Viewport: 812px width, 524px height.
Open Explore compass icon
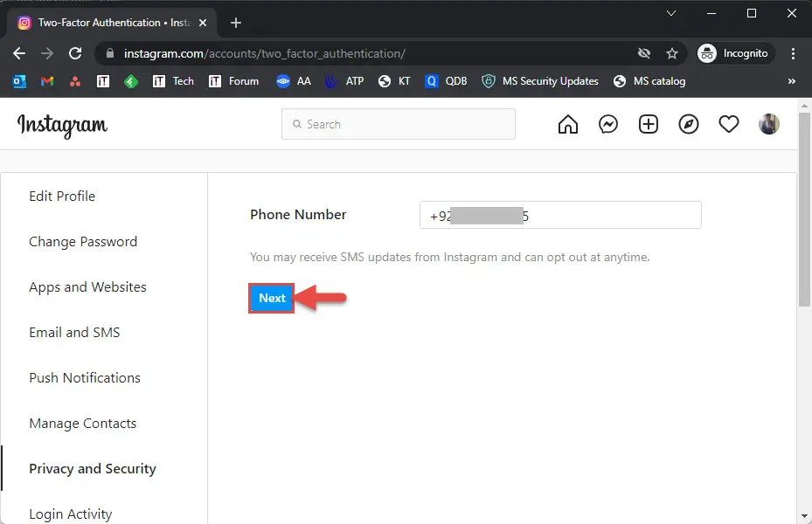pyautogui.click(x=688, y=124)
